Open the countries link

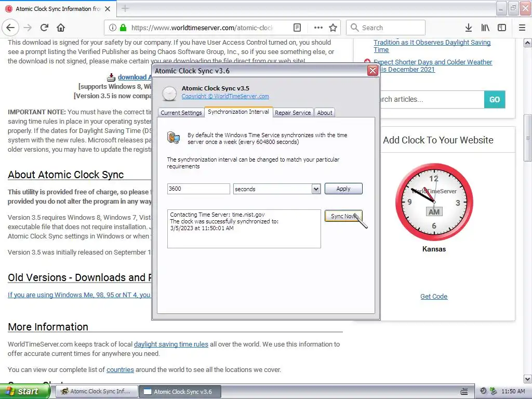click(x=120, y=370)
